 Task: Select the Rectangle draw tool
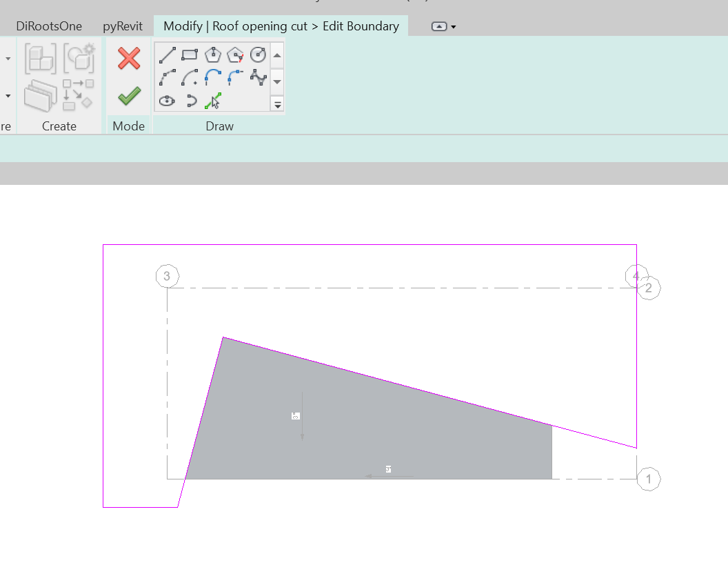tap(189, 55)
